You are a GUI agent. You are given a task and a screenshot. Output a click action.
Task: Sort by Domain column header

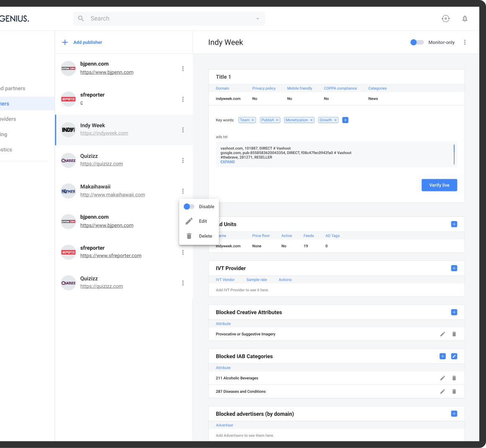222,88
